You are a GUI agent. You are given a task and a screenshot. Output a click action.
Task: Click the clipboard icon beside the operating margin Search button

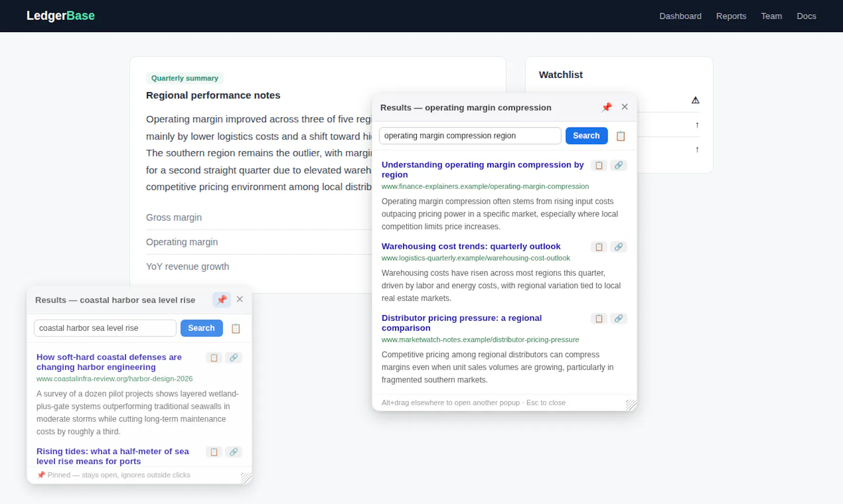tap(621, 136)
